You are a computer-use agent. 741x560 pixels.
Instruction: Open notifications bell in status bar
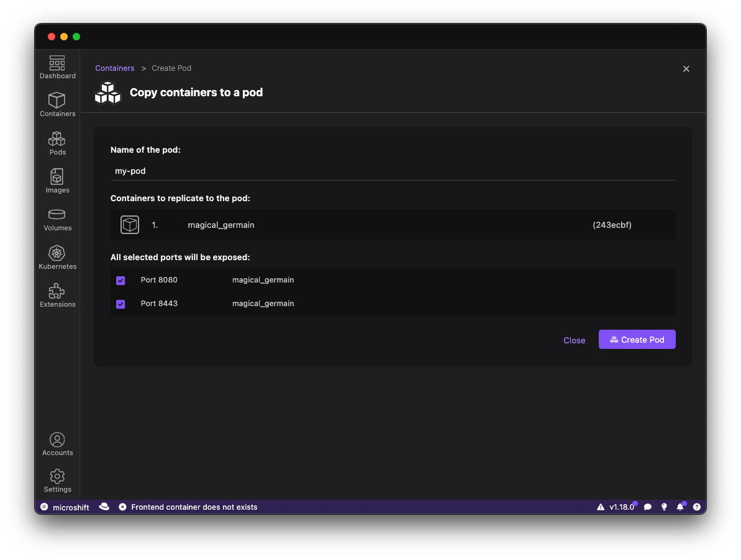[x=680, y=507]
